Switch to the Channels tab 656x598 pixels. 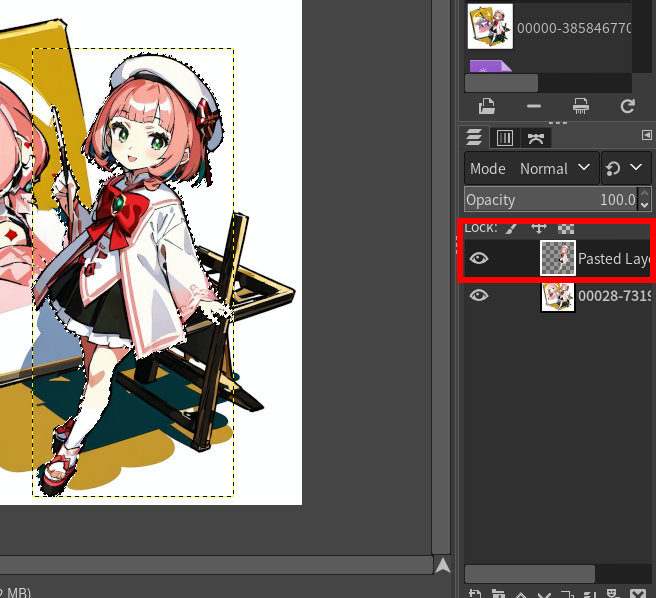505,138
